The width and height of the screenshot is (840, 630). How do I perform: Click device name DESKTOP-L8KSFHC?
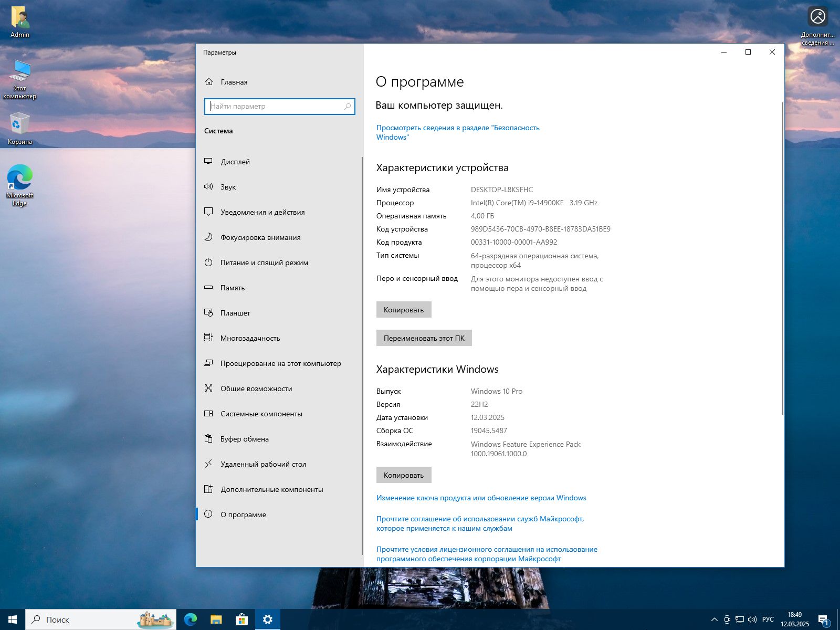[501, 190]
